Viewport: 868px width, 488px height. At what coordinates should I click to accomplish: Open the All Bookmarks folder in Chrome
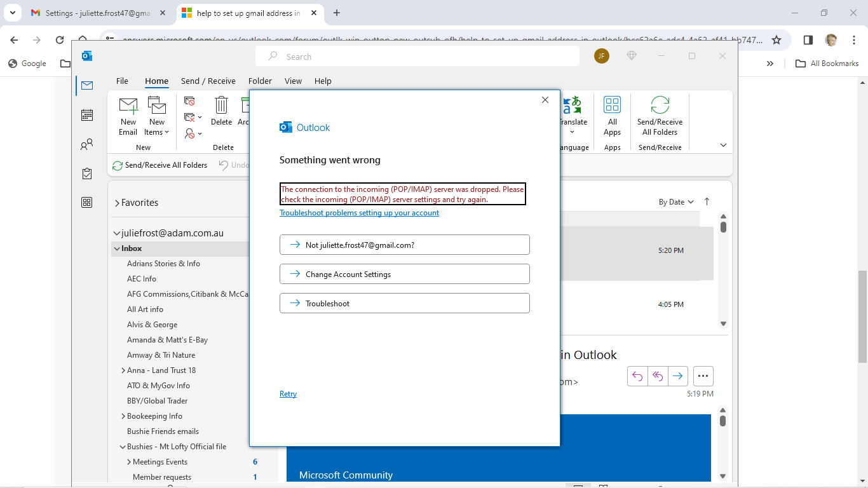pyautogui.click(x=827, y=63)
